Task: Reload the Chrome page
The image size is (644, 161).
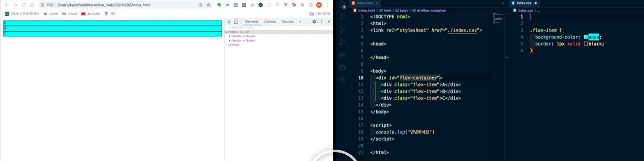Action: (24, 5)
